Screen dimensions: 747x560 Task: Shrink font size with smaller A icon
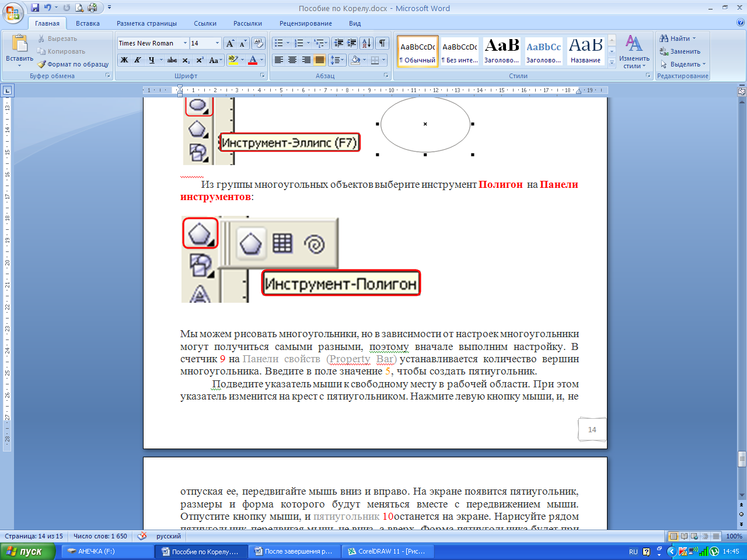[x=243, y=43]
